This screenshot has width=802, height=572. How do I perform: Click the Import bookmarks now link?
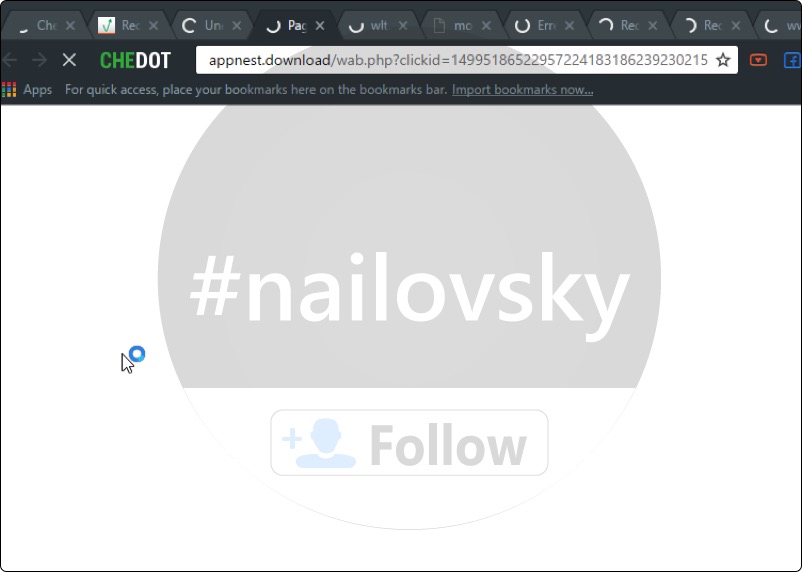click(x=522, y=90)
